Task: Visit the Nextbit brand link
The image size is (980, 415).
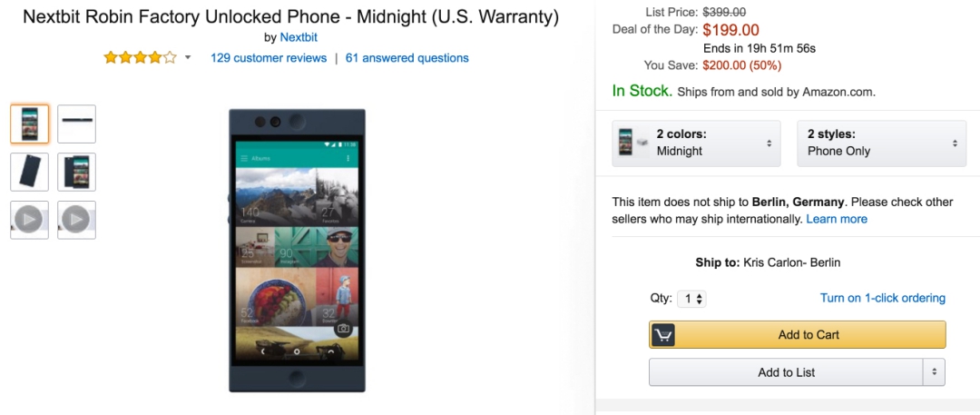Action: click(299, 38)
